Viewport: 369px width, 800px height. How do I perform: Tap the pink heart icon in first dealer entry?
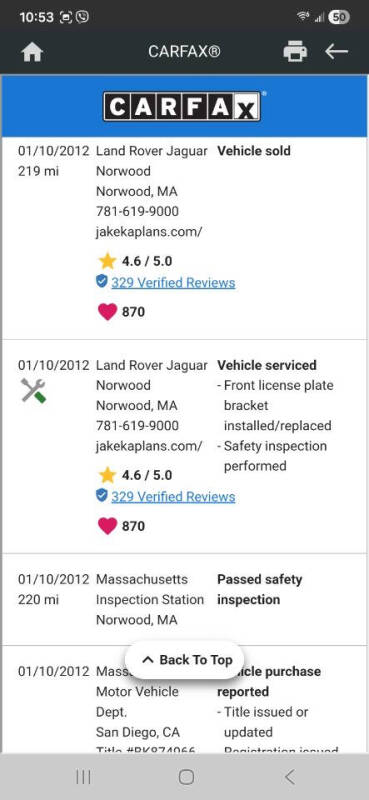107,311
